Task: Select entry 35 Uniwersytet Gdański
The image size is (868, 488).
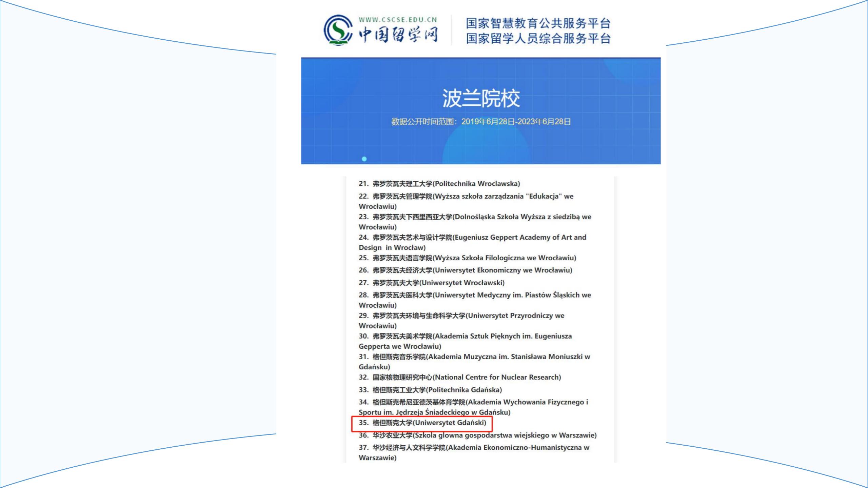Action: pos(422,423)
